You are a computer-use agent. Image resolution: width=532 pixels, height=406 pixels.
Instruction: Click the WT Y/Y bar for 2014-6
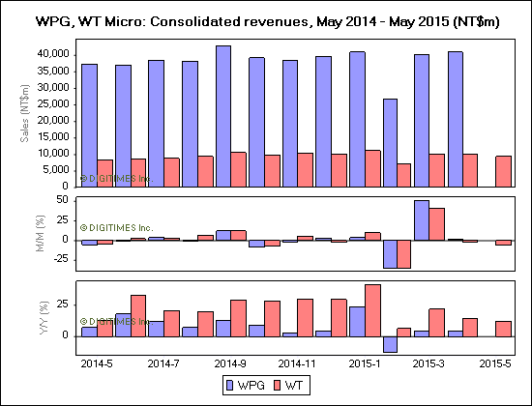[138, 316]
